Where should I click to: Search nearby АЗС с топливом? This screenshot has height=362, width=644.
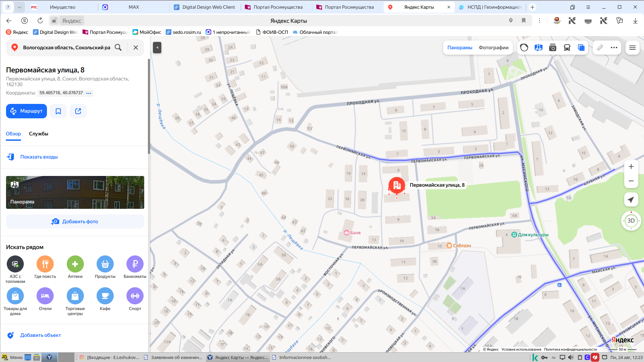click(x=15, y=269)
